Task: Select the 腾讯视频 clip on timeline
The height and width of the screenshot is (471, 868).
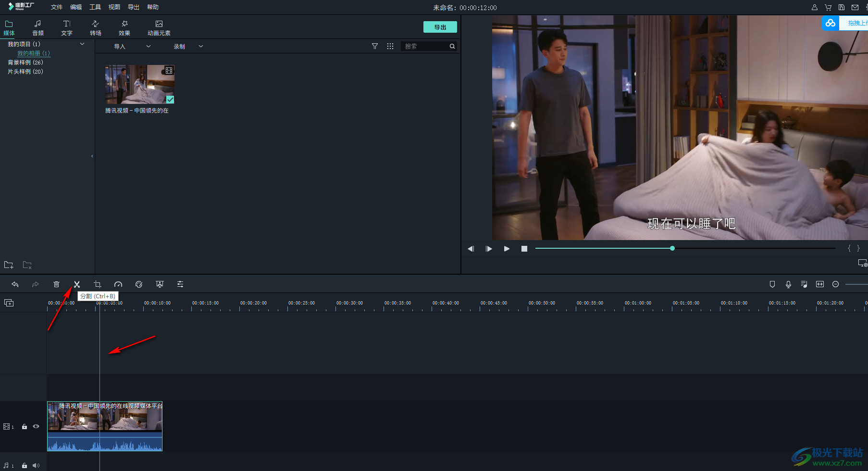Action: tap(105, 426)
